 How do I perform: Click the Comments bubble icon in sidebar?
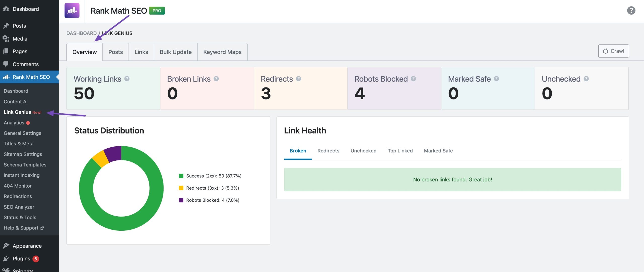tap(6, 64)
